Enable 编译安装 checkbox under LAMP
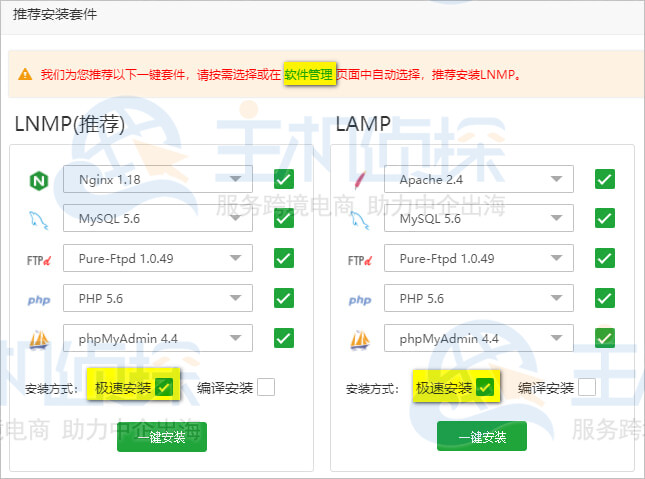The width and height of the screenshot is (645, 479). pyautogui.click(x=587, y=387)
